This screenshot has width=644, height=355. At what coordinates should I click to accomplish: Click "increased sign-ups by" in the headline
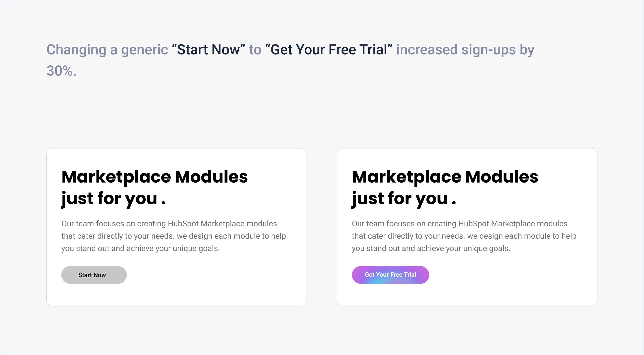pyautogui.click(x=465, y=50)
